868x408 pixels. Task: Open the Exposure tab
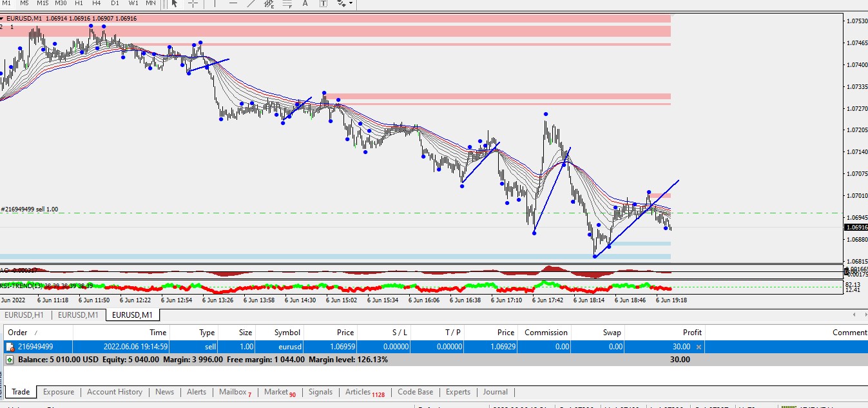point(59,392)
